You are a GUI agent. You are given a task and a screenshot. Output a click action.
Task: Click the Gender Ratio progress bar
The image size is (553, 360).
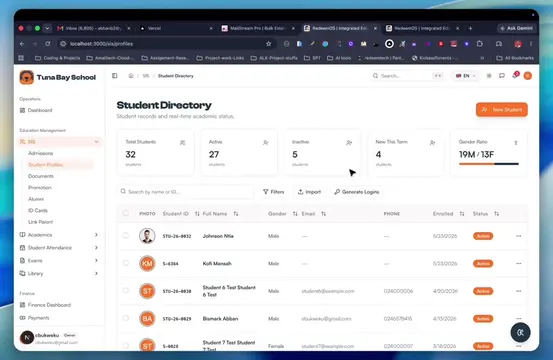[x=489, y=164]
